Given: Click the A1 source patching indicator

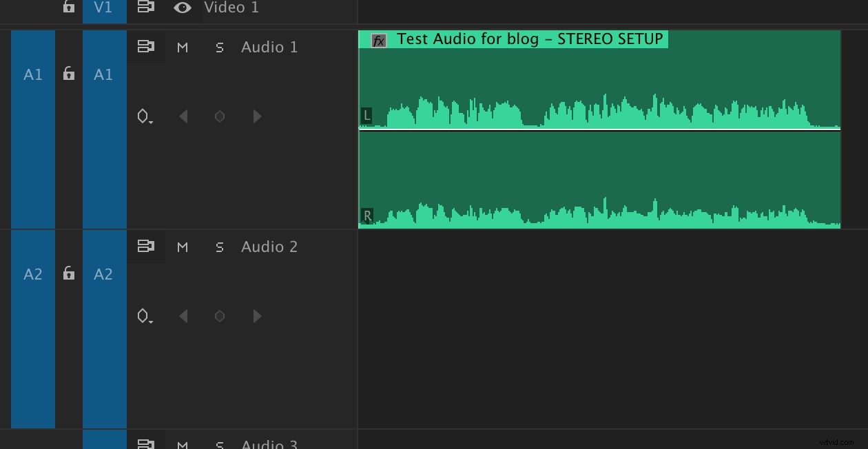Looking at the screenshot, I should 32,74.
